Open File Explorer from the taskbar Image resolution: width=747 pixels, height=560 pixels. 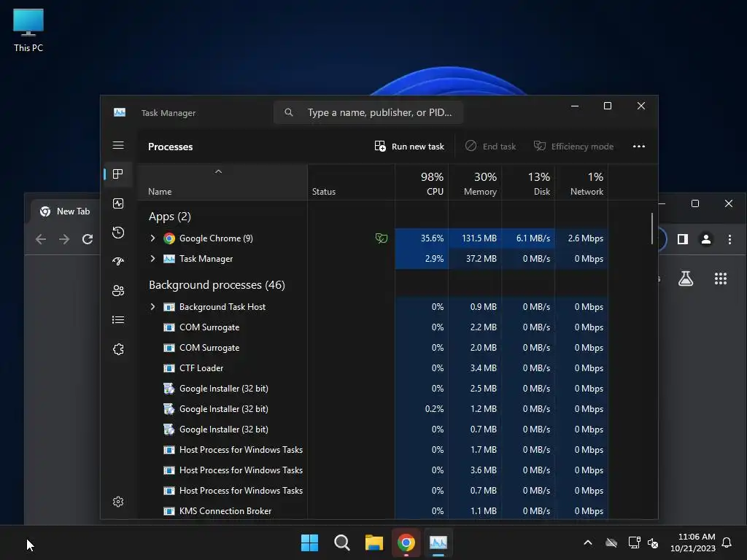(x=374, y=542)
